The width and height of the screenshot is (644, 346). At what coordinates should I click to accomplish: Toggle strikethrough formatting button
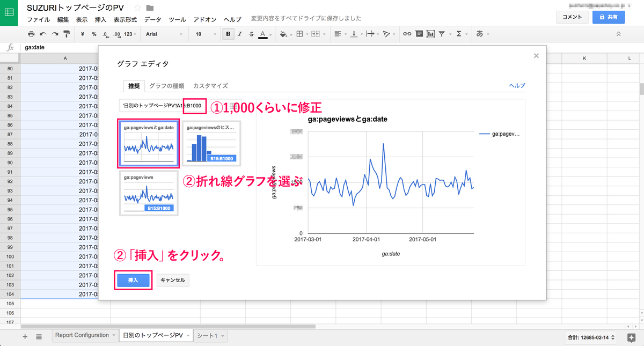(x=251, y=34)
